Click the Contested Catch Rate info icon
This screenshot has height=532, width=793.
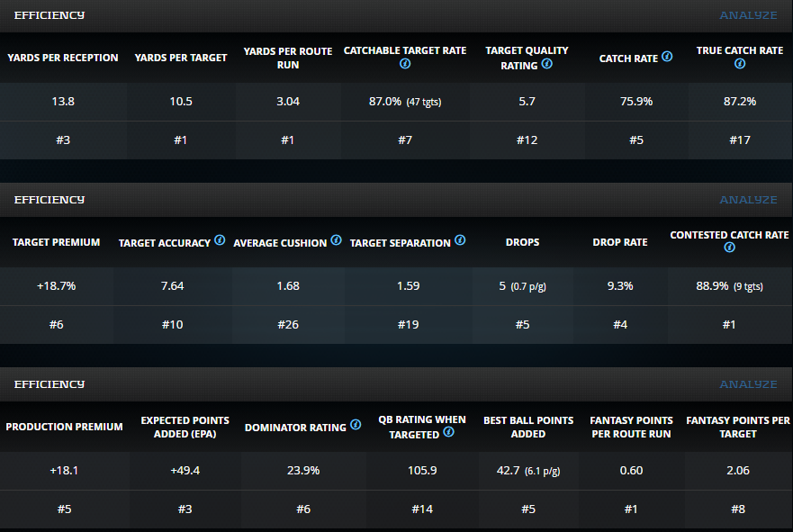(x=729, y=248)
